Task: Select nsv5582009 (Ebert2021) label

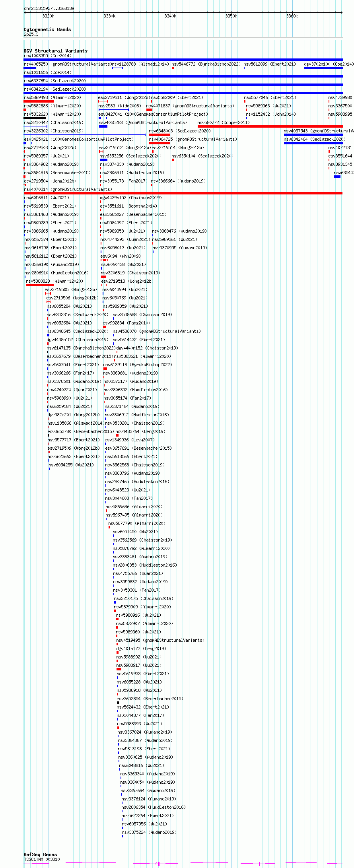Action: pyautogui.click(x=177, y=97)
